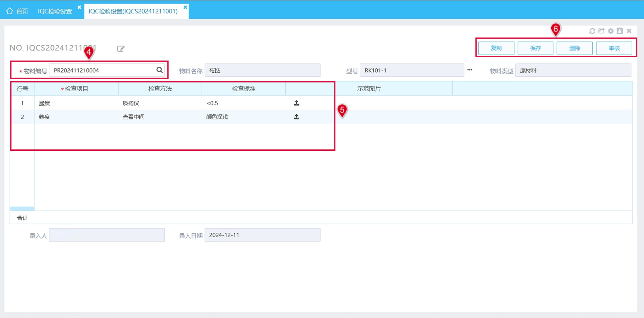Click the 保存 button

[x=535, y=48]
